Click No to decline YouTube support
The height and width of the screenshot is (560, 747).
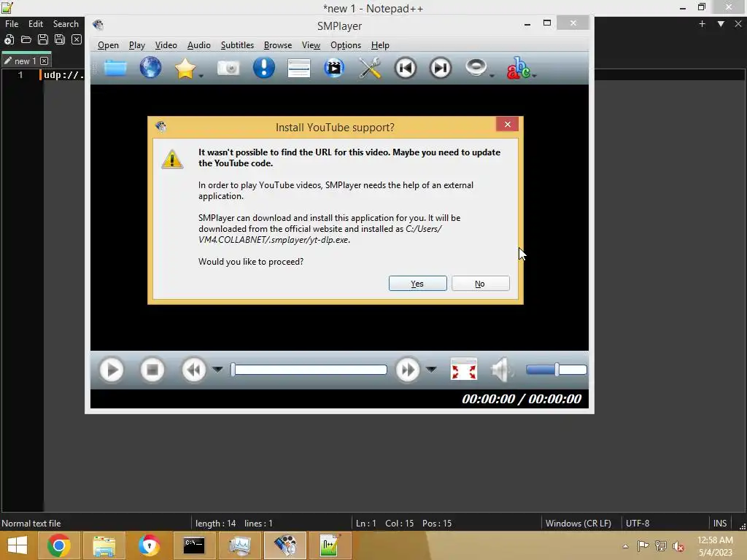(480, 284)
